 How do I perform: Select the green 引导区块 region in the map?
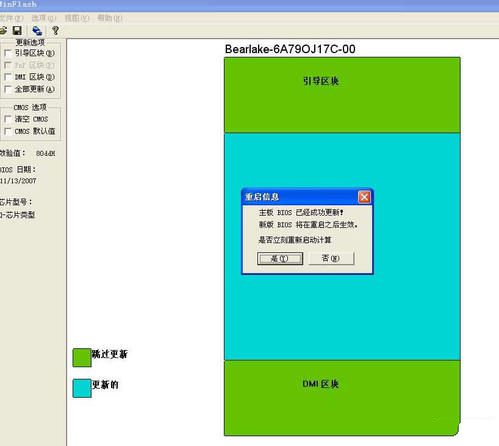click(x=342, y=95)
